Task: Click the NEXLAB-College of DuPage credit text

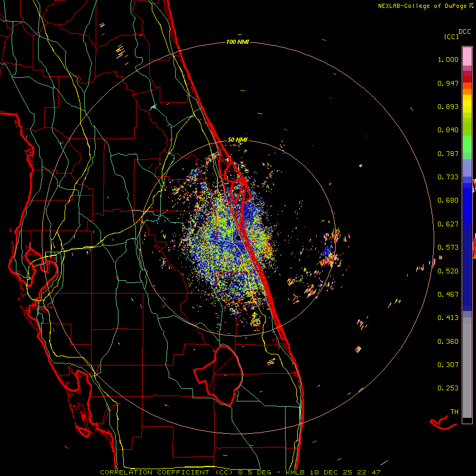Action: pyautogui.click(x=422, y=6)
